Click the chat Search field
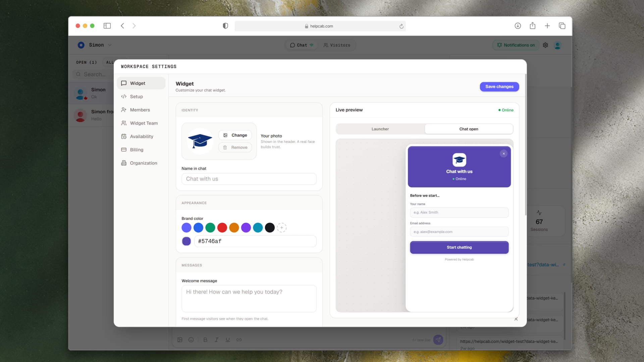The height and width of the screenshot is (362, 644). pos(94,74)
